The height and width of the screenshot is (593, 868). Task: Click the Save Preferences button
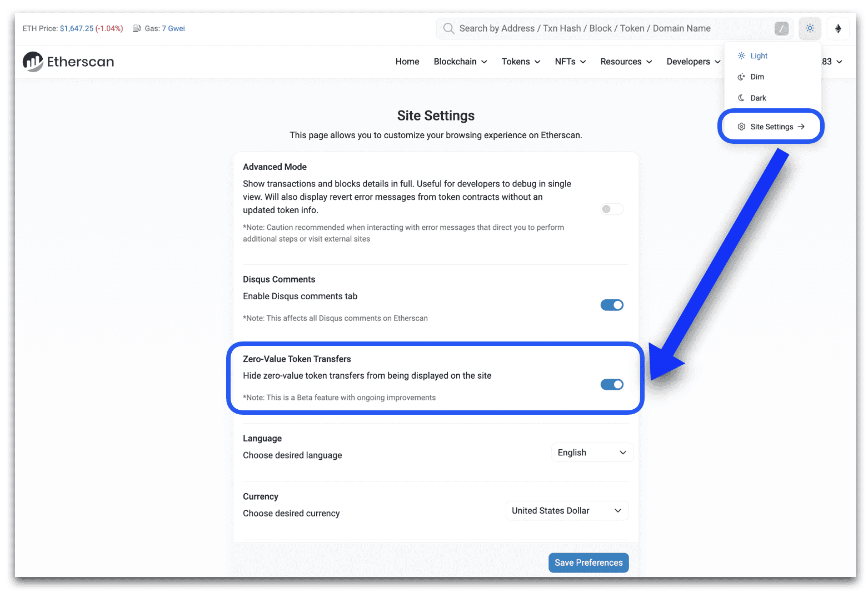588,562
